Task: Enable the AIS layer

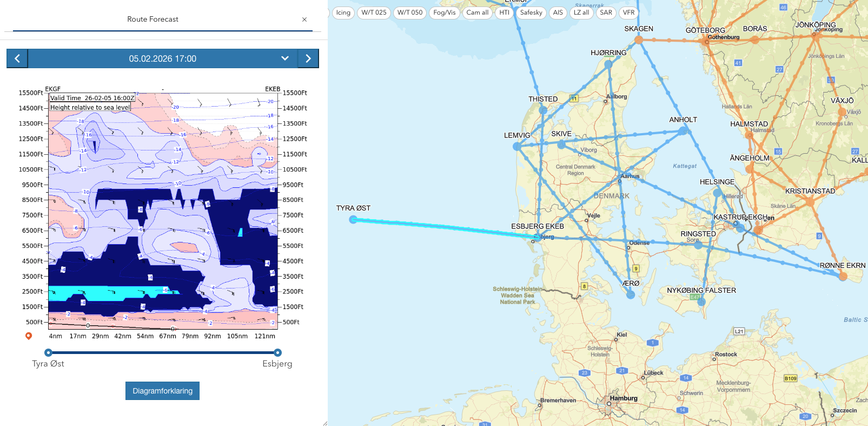Action: click(x=558, y=12)
